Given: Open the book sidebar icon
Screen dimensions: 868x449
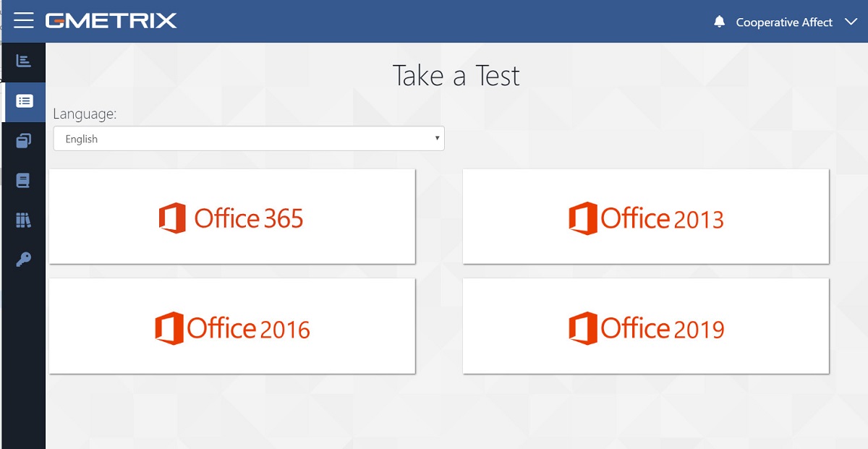Looking at the screenshot, I should point(23,180).
